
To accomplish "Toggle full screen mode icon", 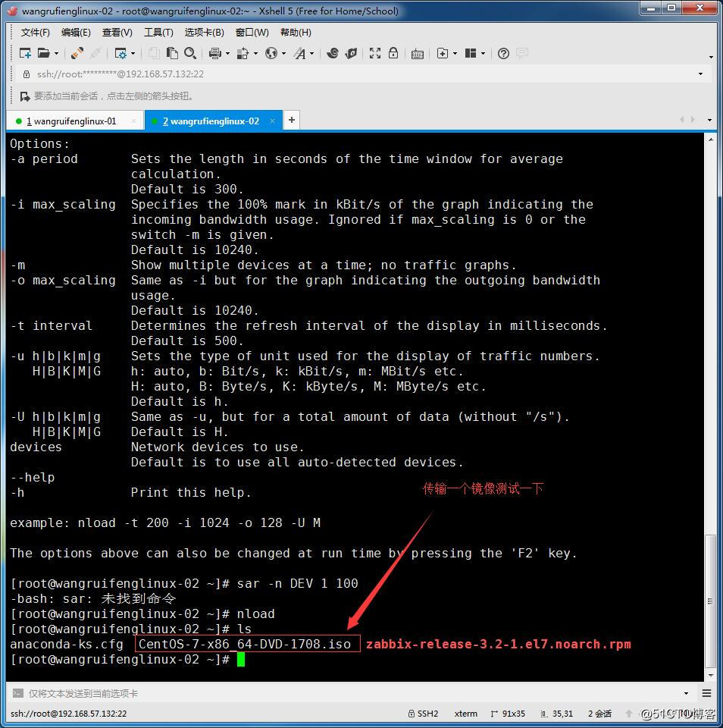I will click(x=375, y=53).
